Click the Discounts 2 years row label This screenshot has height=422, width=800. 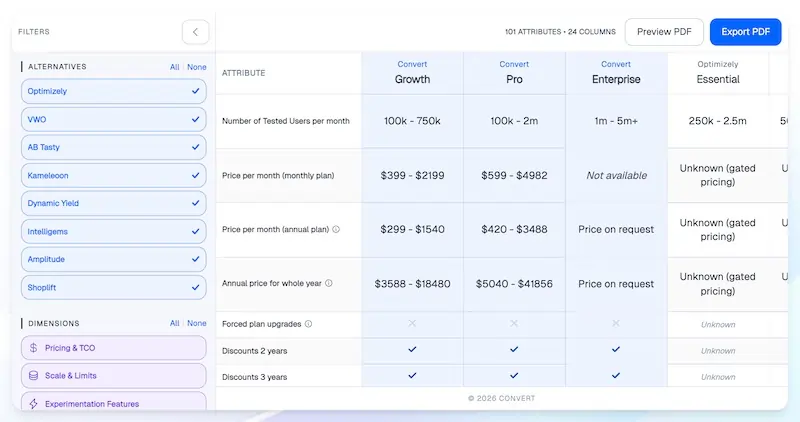point(255,351)
